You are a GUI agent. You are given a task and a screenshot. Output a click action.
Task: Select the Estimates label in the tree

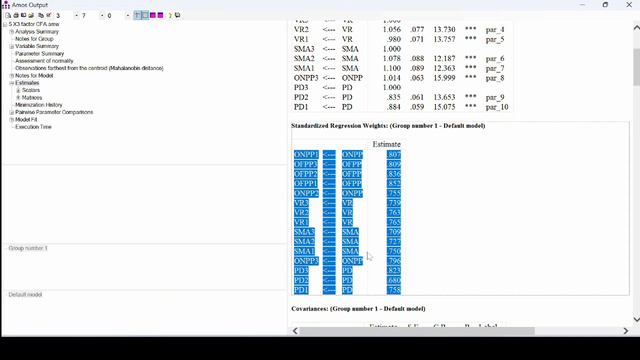27,83
